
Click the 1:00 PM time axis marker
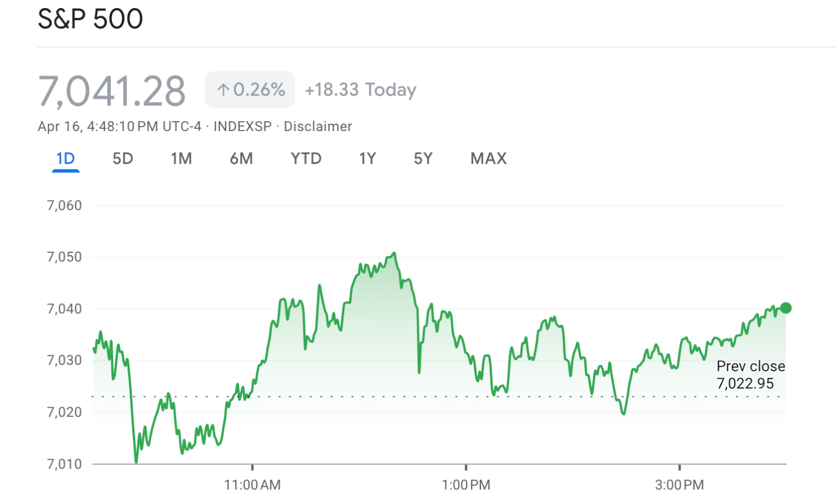pos(466,485)
